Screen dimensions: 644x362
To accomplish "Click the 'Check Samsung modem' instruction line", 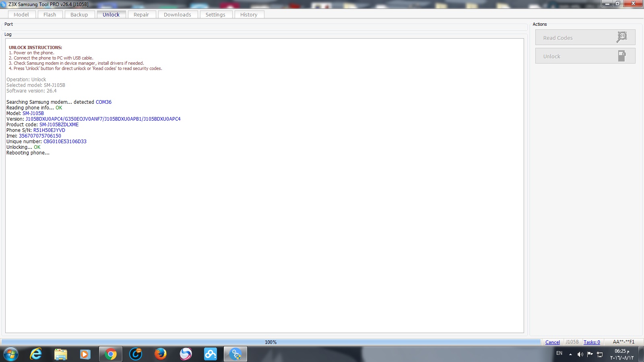I will (76, 63).
